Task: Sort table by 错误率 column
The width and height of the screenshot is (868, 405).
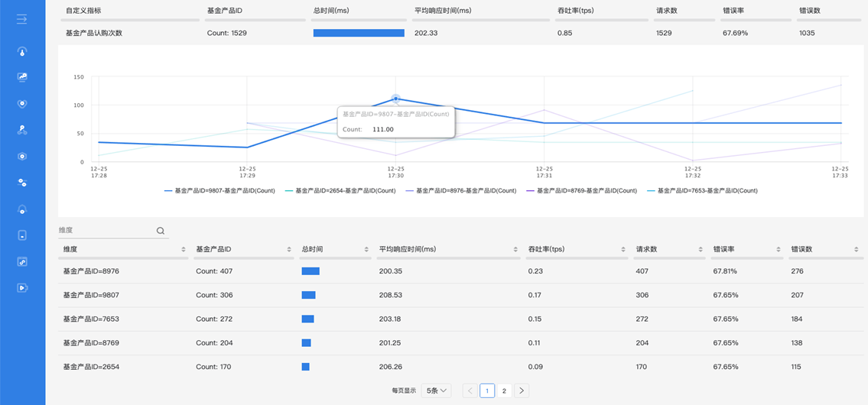Action: [x=780, y=250]
